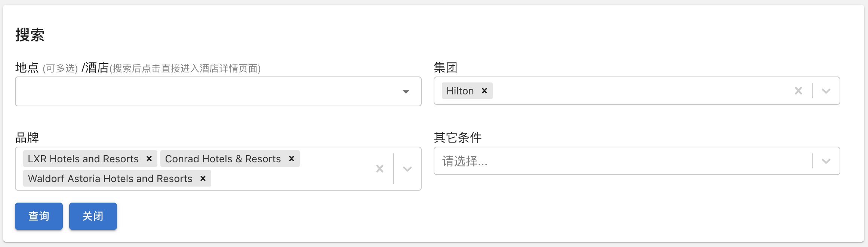Open the 其它条件 dropdown chevron
The height and width of the screenshot is (247, 868).
coord(826,161)
